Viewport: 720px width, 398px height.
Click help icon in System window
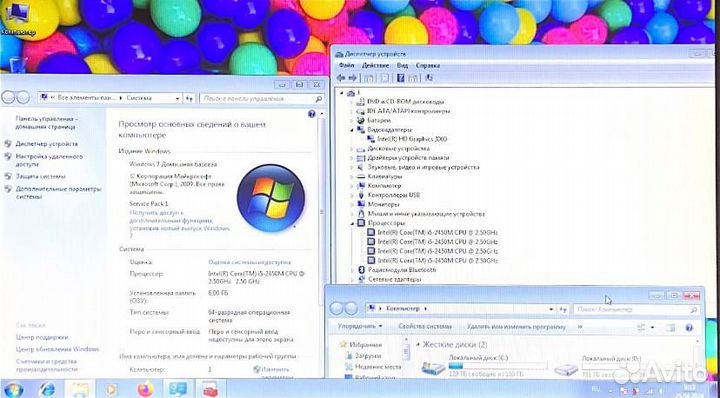312,114
